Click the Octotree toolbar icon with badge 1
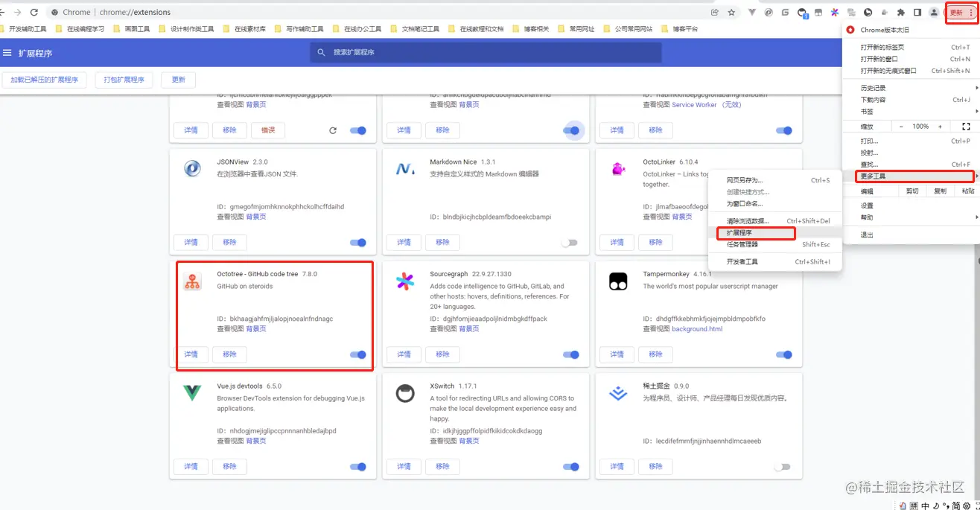980x510 pixels. (802, 12)
